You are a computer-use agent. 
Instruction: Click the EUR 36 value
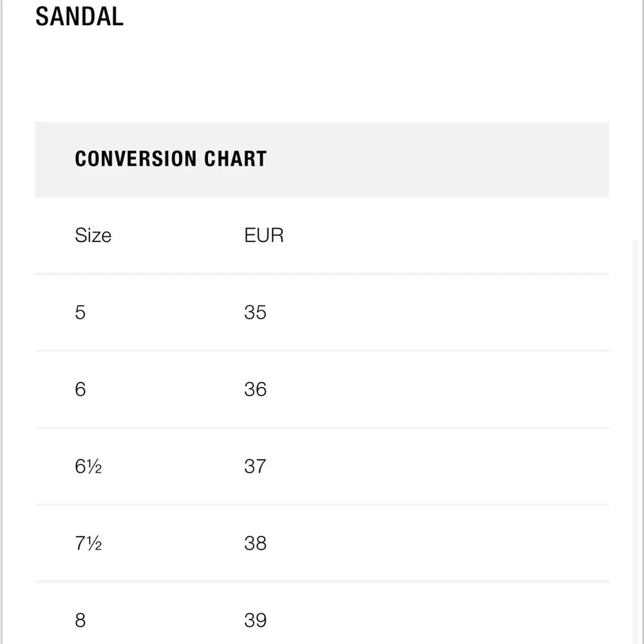pyautogui.click(x=255, y=389)
